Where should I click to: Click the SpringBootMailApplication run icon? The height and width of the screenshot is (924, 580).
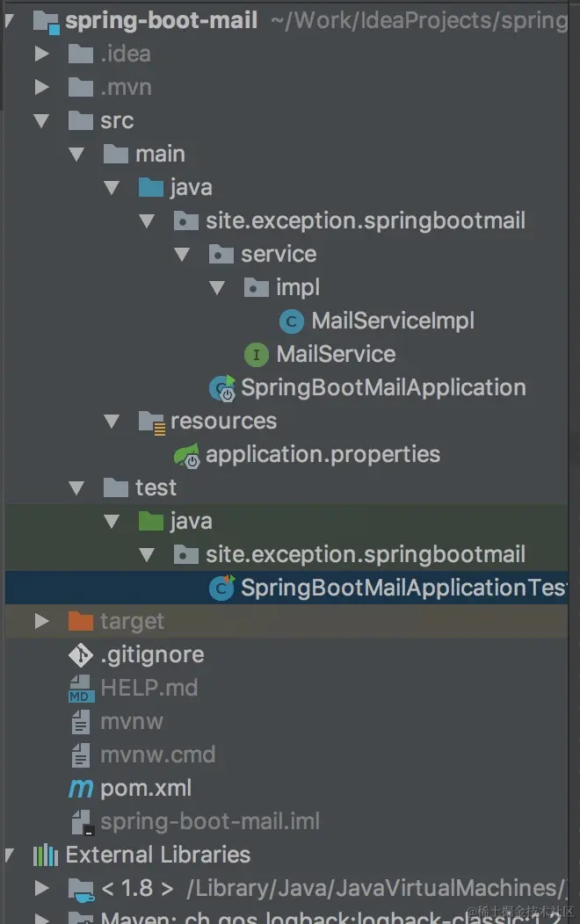tap(222, 388)
